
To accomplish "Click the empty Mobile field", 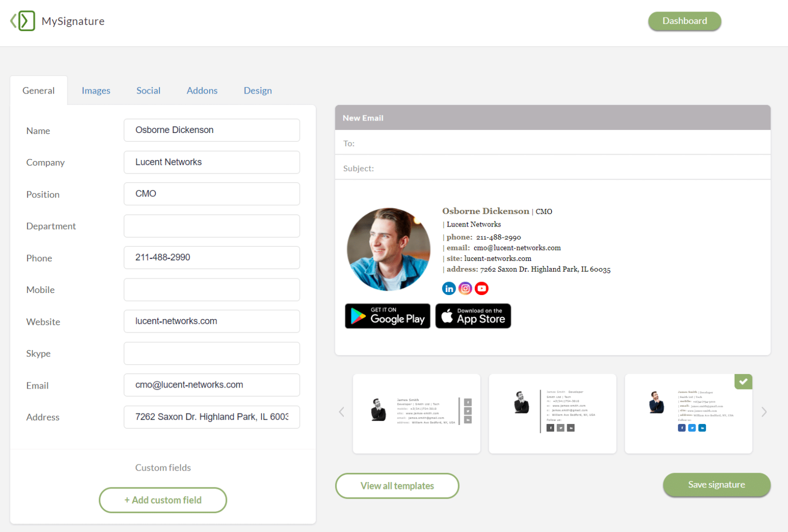I will pos(212,289).
